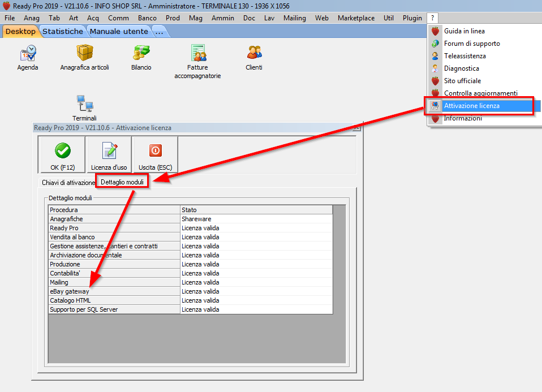
Task: Open the Prod menu
Action: coord(173,18)
